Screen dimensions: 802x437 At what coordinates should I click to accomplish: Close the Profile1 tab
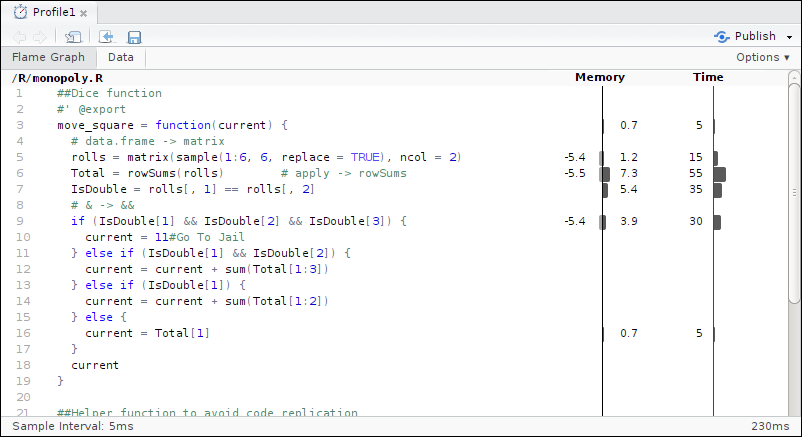(x=84, y=13)
